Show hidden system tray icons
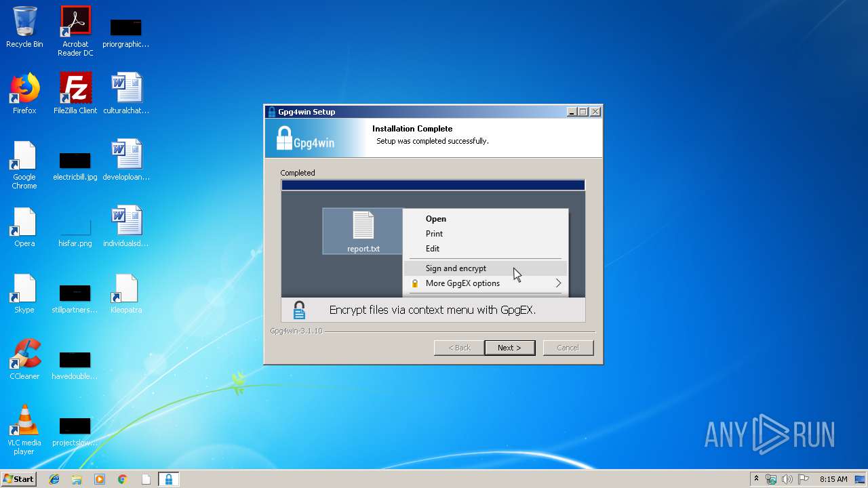Image resolution: width=868 pixels, height=488 pixels. pos(756,479)
